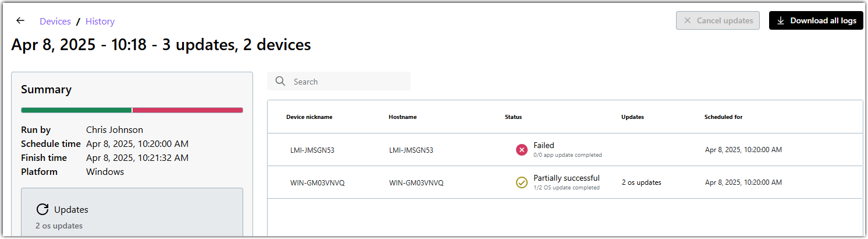Open the Devices breadcrumb link
Screen dimensions: 868x239
point(55,22)
